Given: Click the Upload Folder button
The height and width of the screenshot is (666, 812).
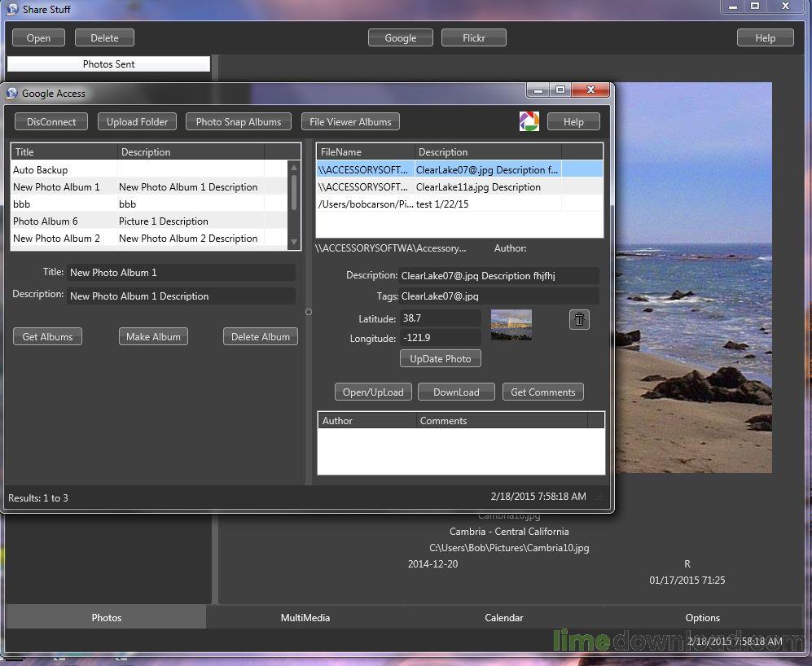Looking at the screenshot, I should pos(137,122).
